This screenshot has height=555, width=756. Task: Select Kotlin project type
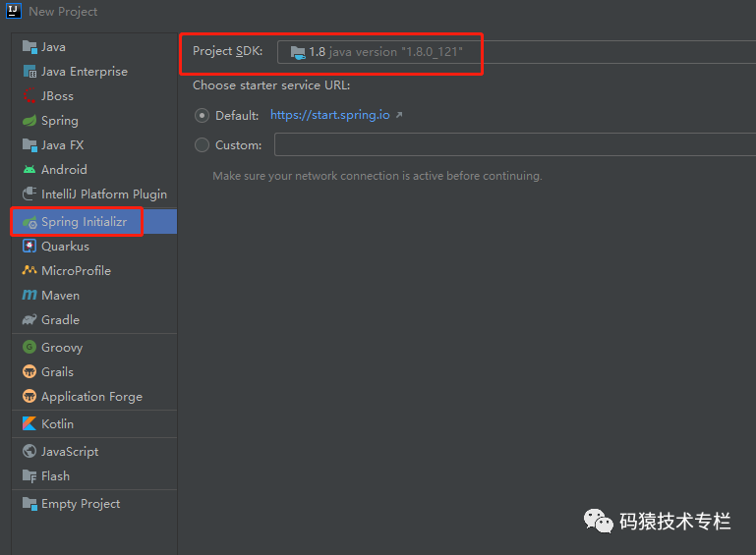coord(94,424)
